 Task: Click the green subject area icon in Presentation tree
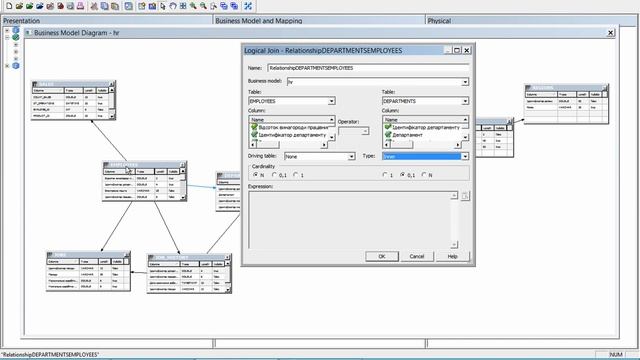[16, 37]
